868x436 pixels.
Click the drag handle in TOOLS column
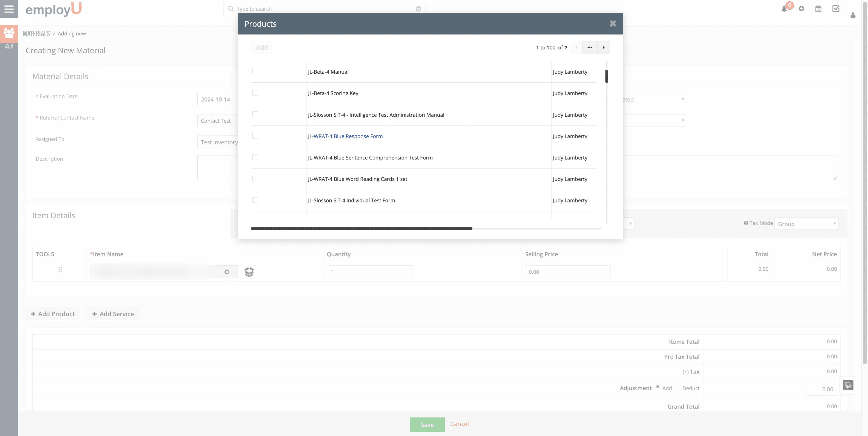[x=60, y=269]
